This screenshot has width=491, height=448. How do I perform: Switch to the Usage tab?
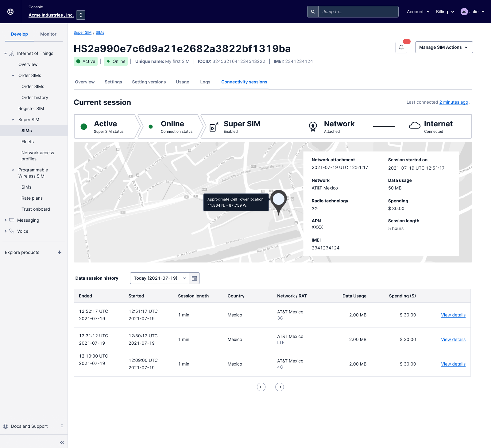coord(182,82)
